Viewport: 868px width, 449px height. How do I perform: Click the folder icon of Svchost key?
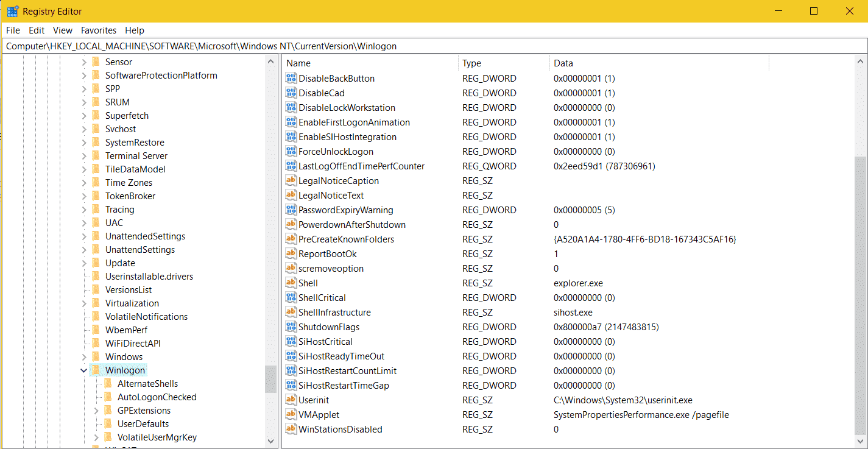pos(96,129)
